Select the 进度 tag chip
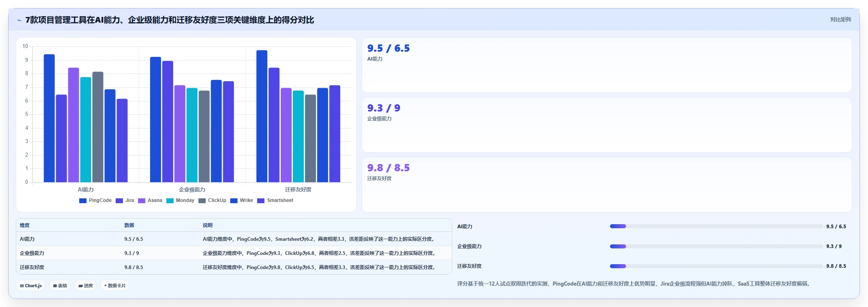Viewport: 868px width, 307px height. pyautogui.click(x=85, y=286)
